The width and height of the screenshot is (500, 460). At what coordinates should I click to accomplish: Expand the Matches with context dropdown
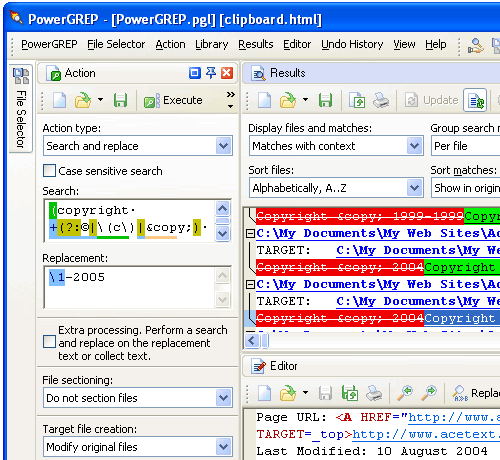pyautogui.click(x=336, y=146)
